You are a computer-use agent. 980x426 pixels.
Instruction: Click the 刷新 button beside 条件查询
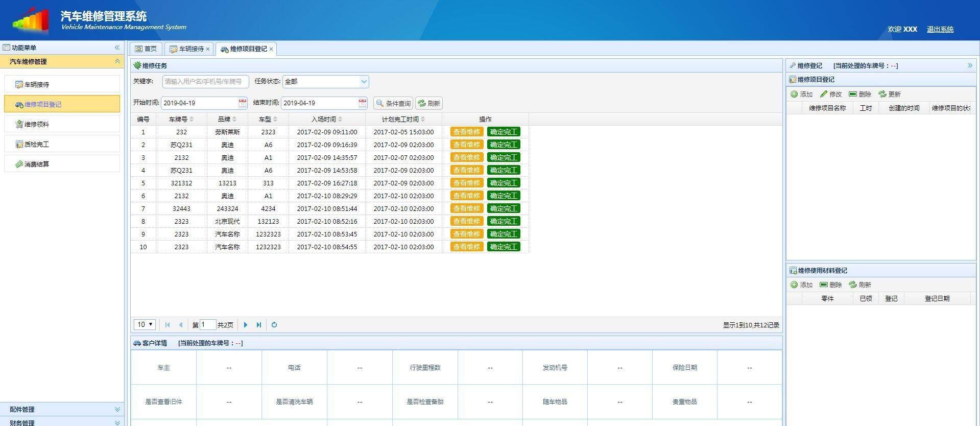click(x=429, y=103)
